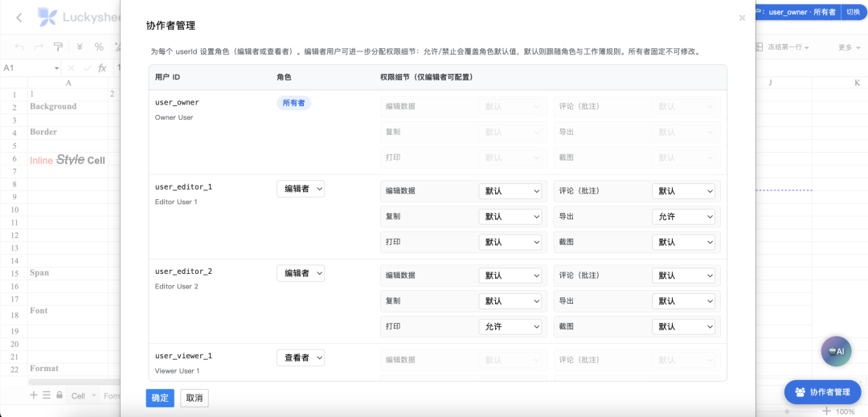This screenshot has width=868, height=417.
Task: Close the 协作者管理 dialog with ×
Action: [x=742, y=18]
